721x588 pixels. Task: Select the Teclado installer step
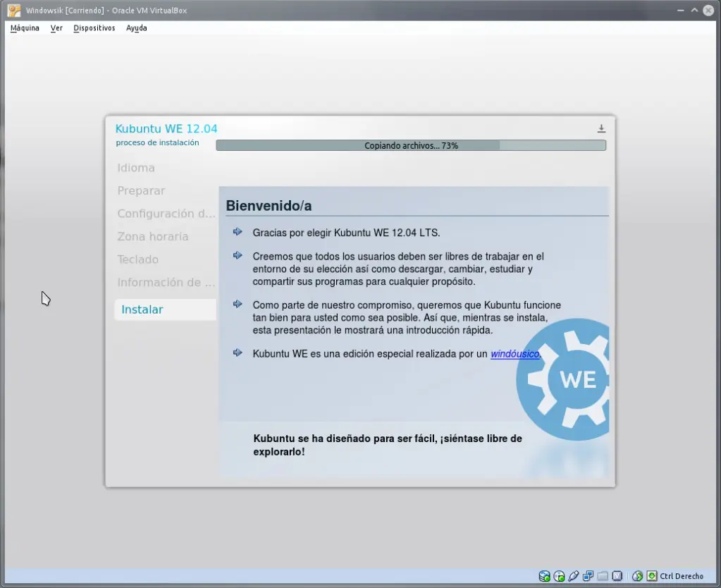[x=137, y=259]
